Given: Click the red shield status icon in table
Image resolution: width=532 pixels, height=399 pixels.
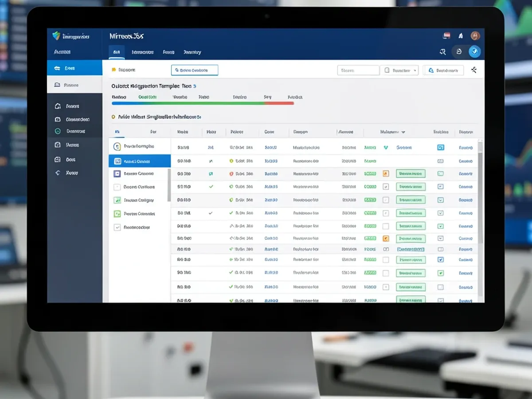Looking at the screenshot, I should coord(231,174).
